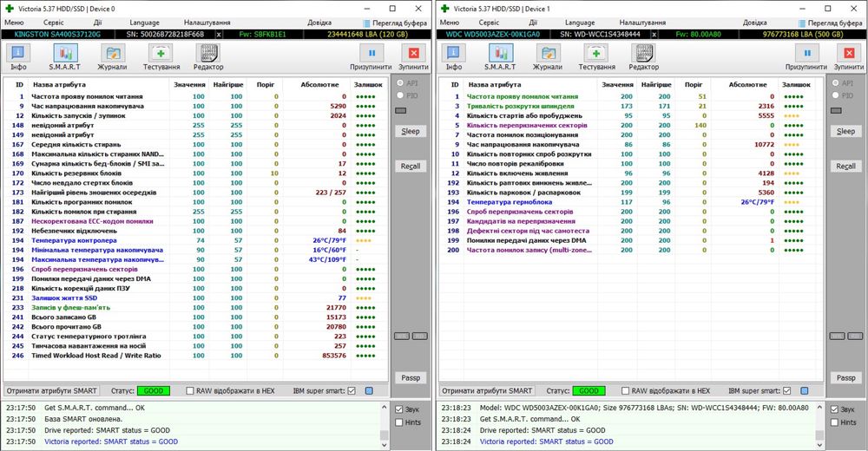Click Recall button in Device 1 window
The width and height of the screenshot is (868, 451).
(845, 166)
